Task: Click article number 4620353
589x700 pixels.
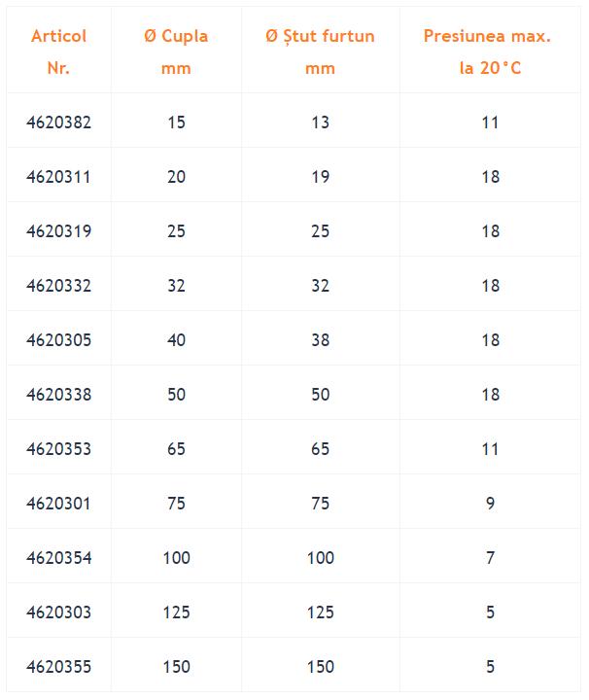Action: (58, 449)
